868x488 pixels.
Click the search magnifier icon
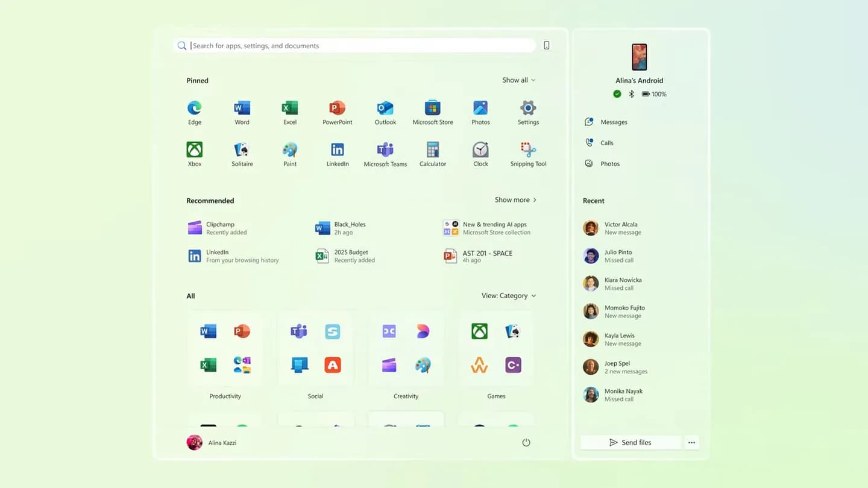point(182,46)
